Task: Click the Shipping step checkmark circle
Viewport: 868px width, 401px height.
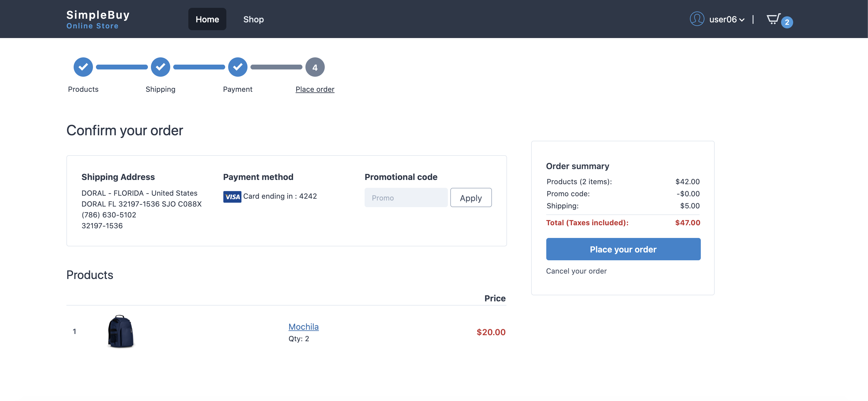Action: [x=160, y=67]
